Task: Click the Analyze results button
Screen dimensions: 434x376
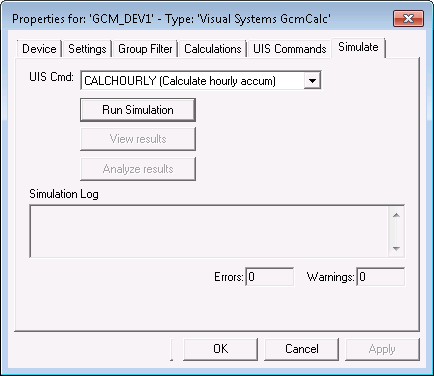Action: click(138, 169)
